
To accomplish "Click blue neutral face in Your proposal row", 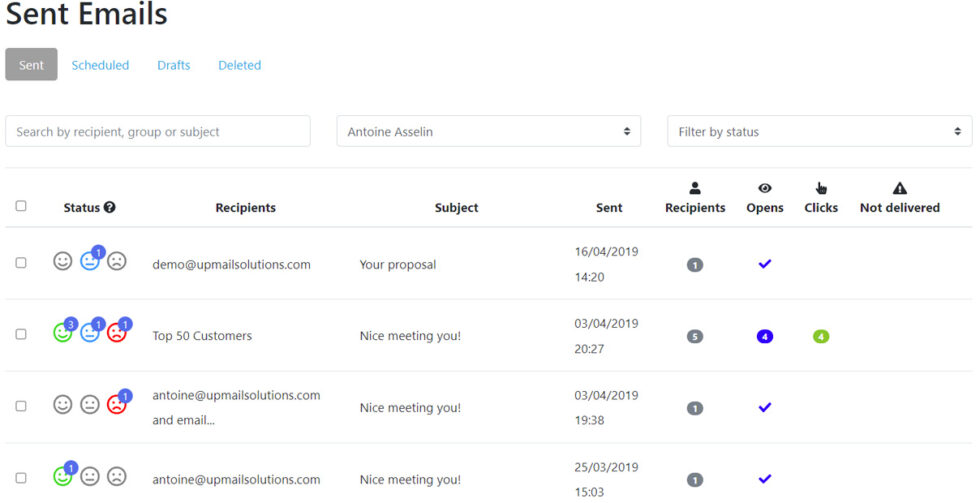I will coord(89,261).
